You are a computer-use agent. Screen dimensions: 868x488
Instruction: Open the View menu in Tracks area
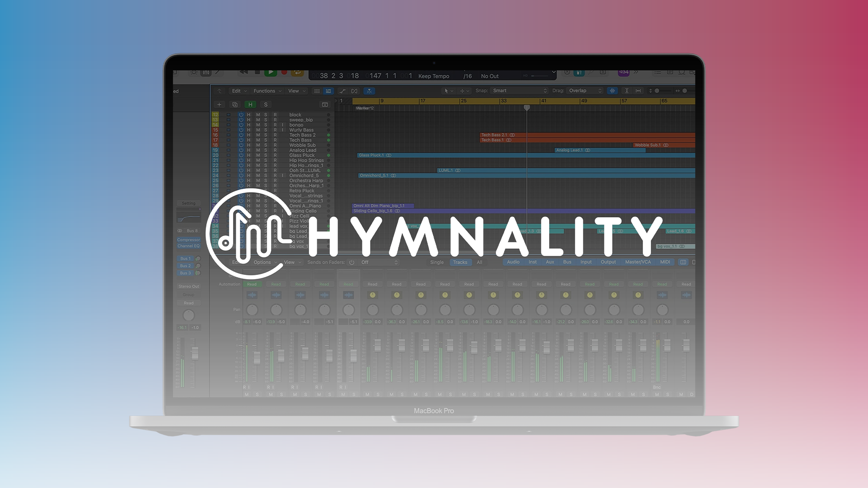click(x=297, y=91)
